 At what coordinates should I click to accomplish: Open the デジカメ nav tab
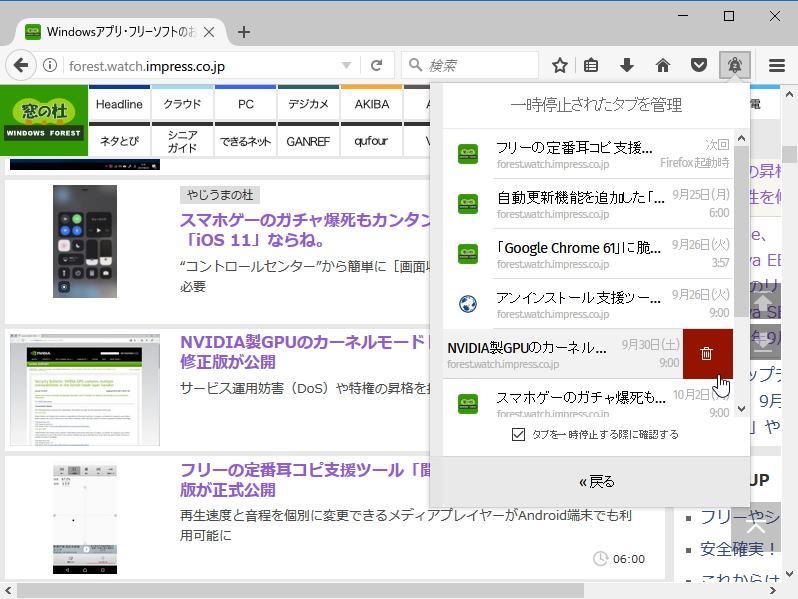click(308, 104)
